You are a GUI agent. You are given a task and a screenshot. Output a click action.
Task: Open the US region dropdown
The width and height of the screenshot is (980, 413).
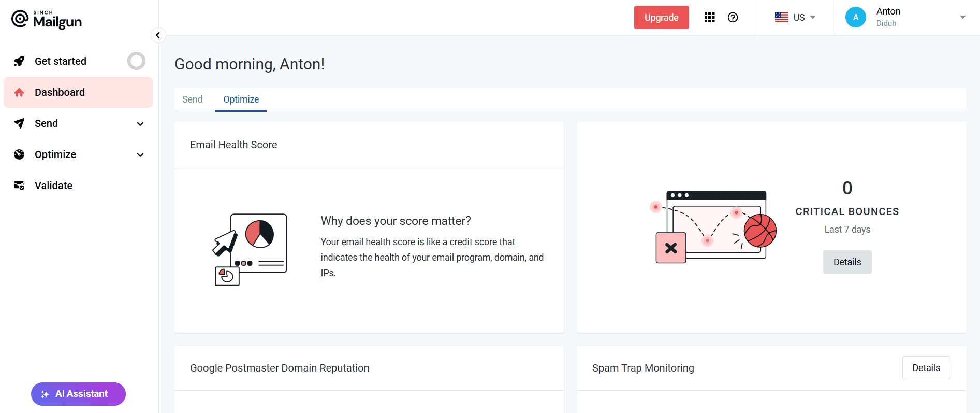812,17
